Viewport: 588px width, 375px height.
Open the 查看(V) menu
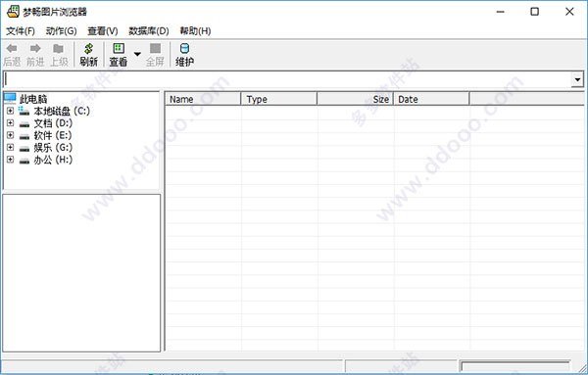click(x=102, y=30)
